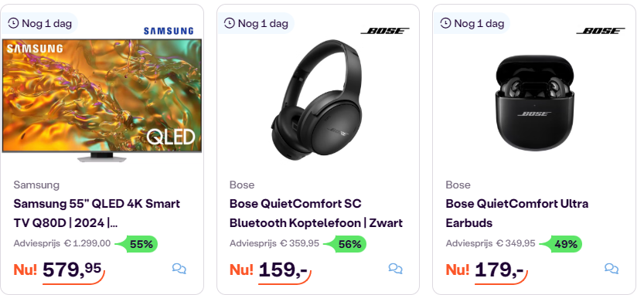Open Bose black headphones product image

coord(317,97)
